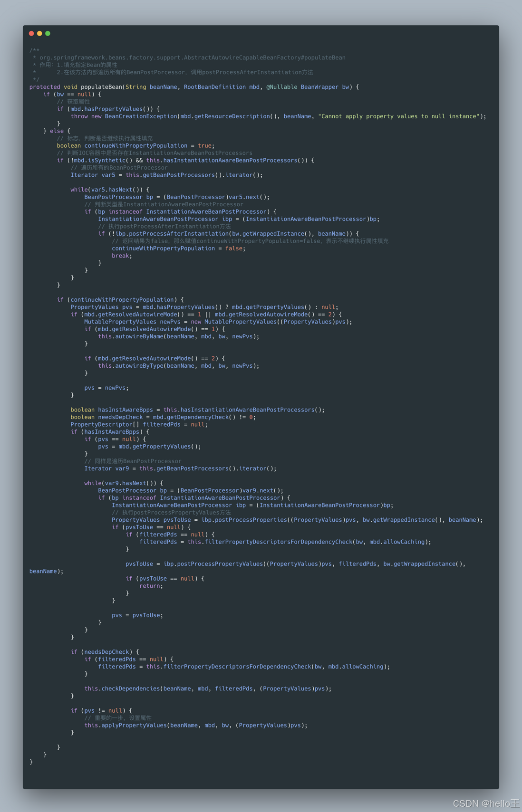
Task: Click the '} else {' line
Action: click(x=57, y=131)
